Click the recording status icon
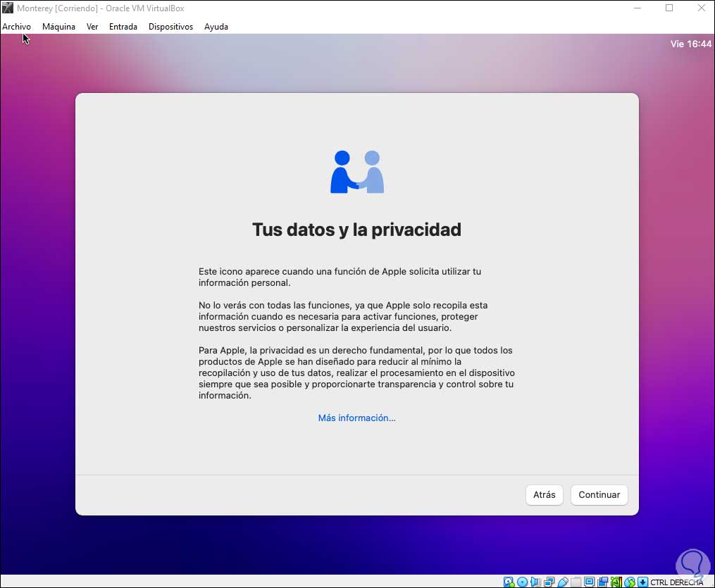This screenshot has height=588, width=715. [x=603, y=582]
